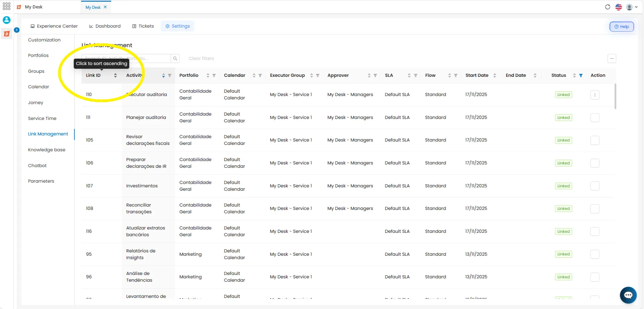Open the Experience Center tab
This screenshot has height=309, width=644.
click(x=54, y=26)
